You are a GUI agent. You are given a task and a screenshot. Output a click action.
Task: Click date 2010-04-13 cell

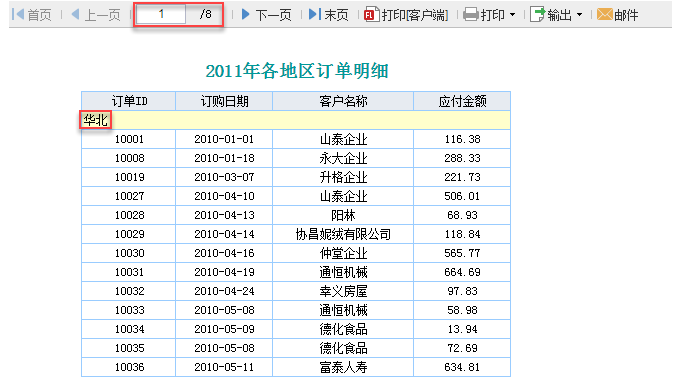(x=224, y=215)
